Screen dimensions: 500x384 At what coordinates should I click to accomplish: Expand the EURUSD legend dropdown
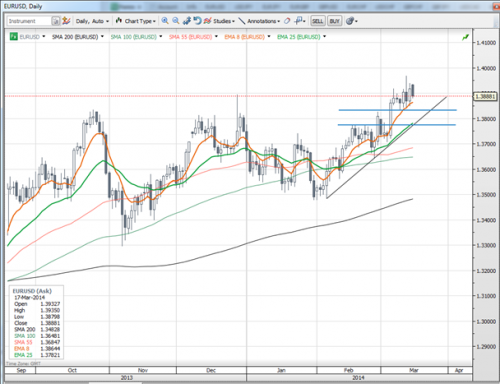point(44,36)
